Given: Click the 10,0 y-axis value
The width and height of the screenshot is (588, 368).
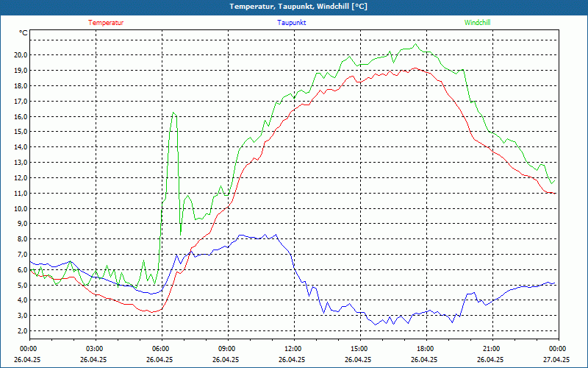Looking at the screenshot, I should (x=21, y=209).
